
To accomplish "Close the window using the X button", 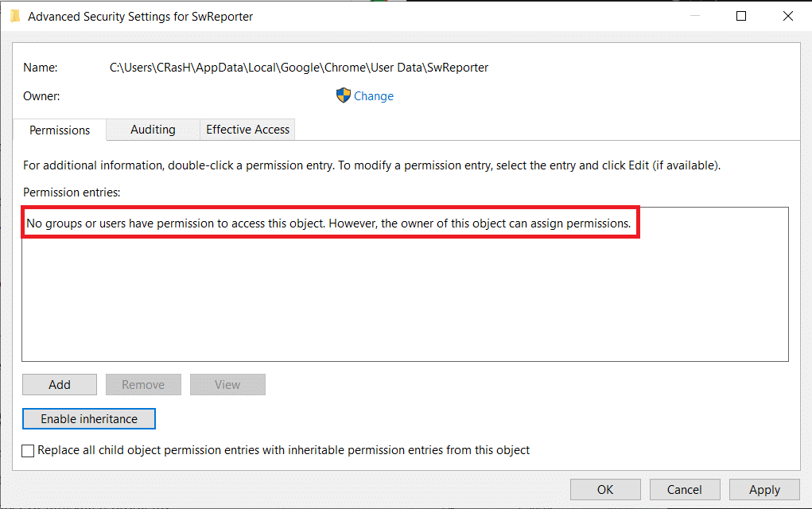I will point(788,16).
